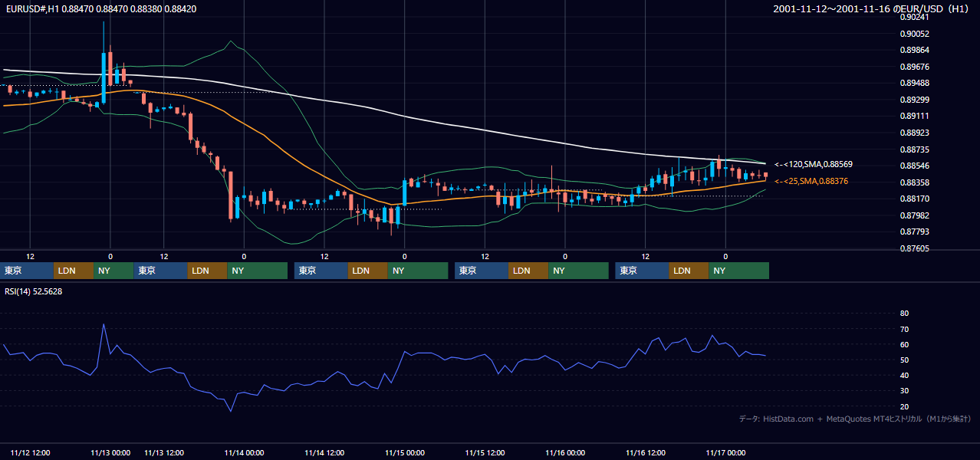Click RSI scale level 50
980x460 pixels.
point(905,360)
